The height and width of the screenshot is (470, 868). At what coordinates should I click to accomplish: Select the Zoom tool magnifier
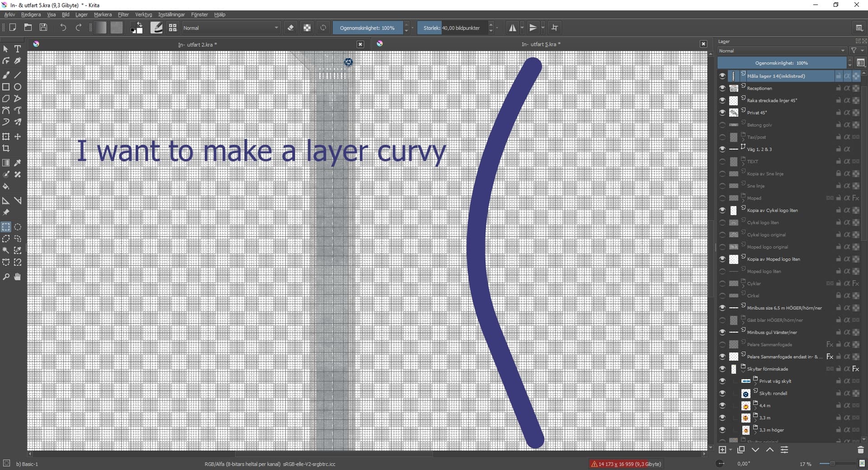point(6,277)
